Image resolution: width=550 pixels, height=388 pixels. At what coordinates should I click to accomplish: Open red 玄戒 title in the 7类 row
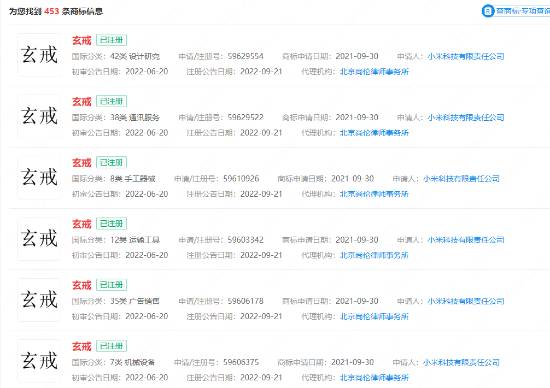point(81,346)
